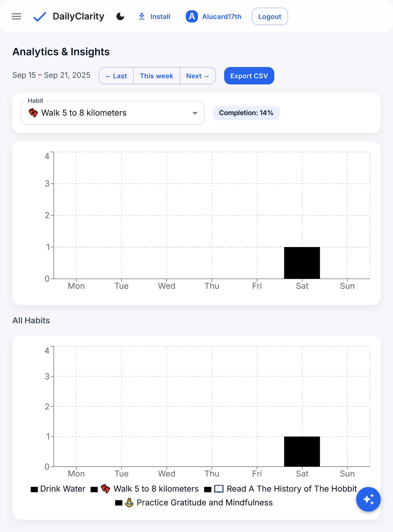
Task: Toggle dark mode with moon icon
Action: pyautogui.click(x=120, y=17)
